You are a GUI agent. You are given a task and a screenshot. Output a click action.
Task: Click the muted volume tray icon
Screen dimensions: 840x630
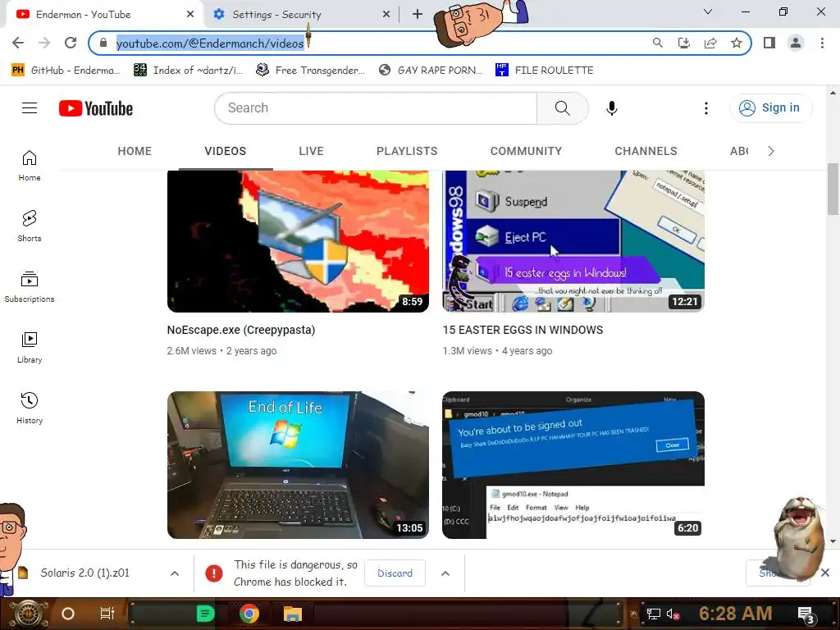coord(673,614)
